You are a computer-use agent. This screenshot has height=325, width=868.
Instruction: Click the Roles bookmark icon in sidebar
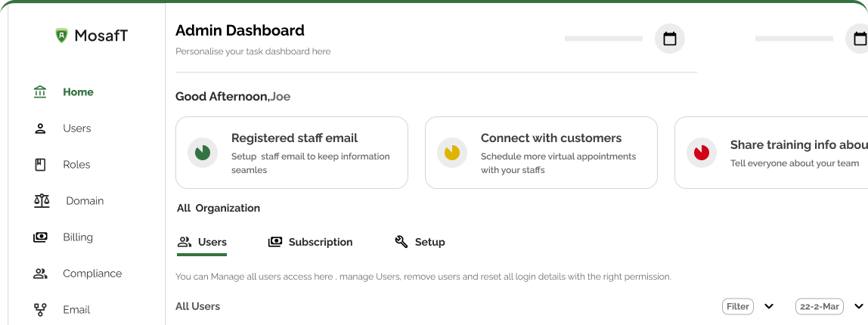point(40,165)
